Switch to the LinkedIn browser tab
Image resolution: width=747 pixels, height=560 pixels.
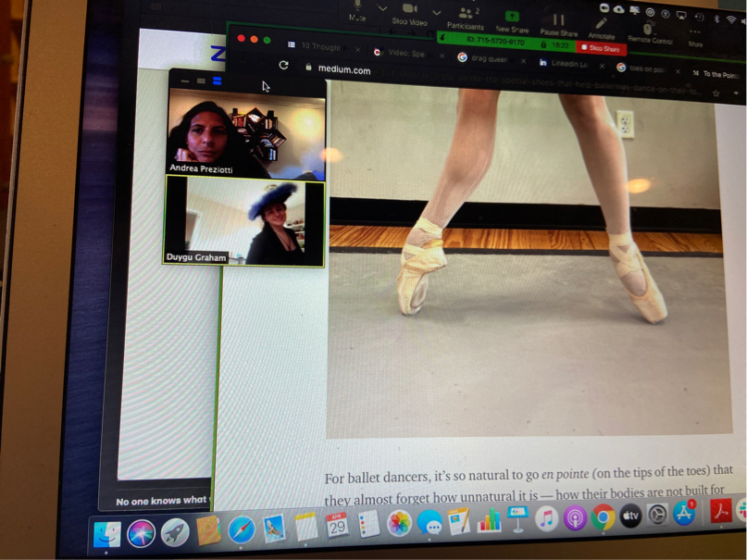(569, 63)
